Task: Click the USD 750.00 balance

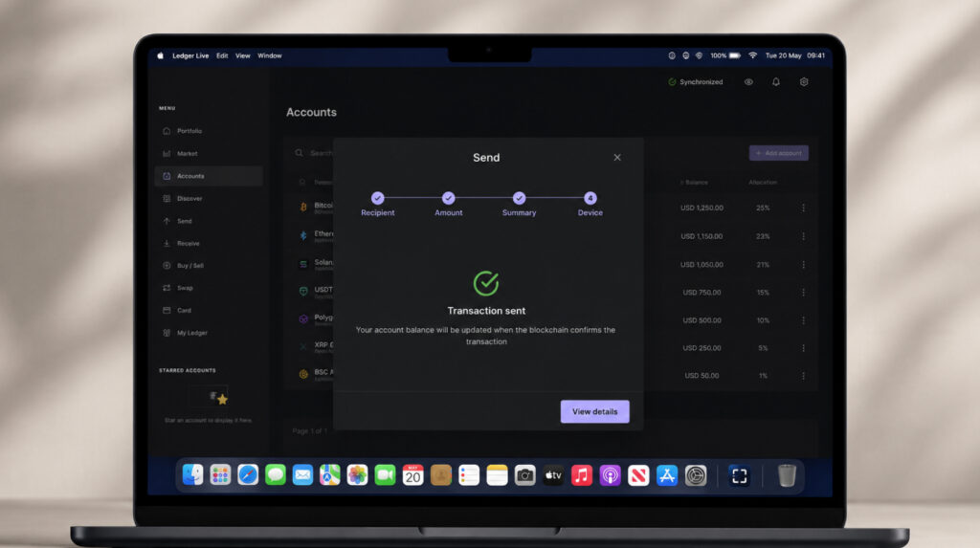Action: coord(702,293)
